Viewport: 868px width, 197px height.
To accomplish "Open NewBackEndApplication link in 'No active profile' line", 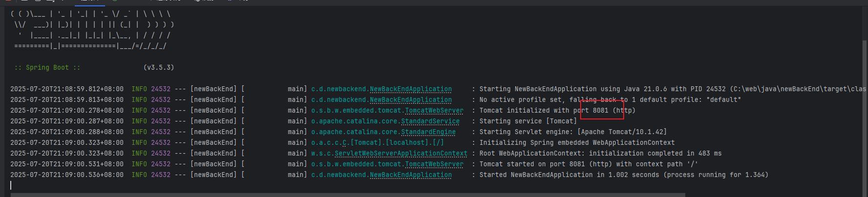I will tap(411, 100).
